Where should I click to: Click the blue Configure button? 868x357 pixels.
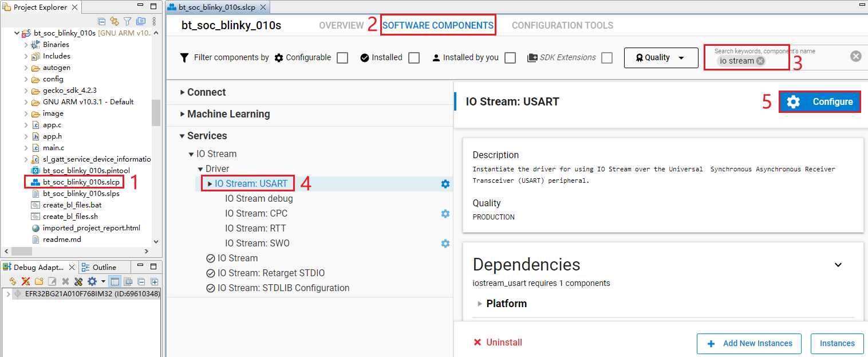tap(820, 102)
